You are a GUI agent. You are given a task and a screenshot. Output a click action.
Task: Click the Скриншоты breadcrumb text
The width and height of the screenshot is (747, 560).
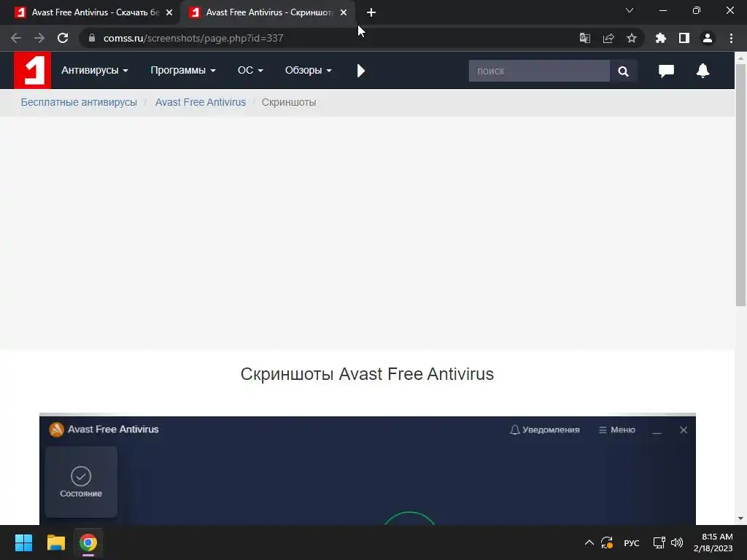[x=289, y=102]
